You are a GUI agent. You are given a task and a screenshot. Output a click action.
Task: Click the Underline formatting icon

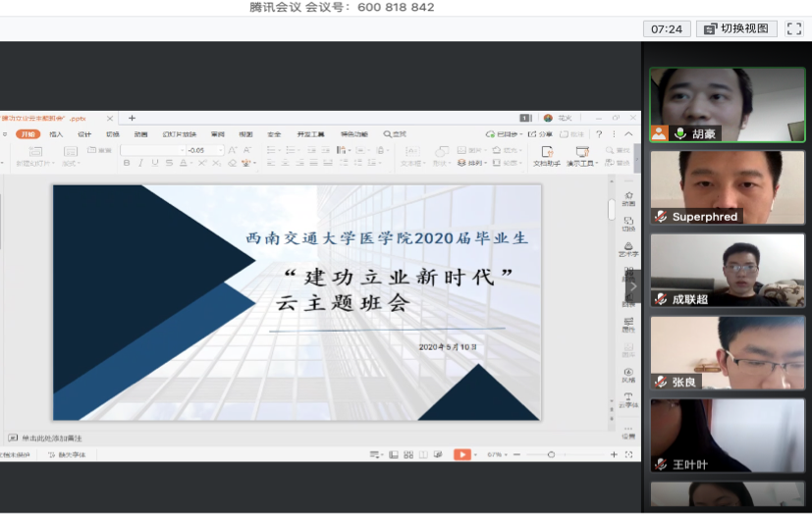154,163
